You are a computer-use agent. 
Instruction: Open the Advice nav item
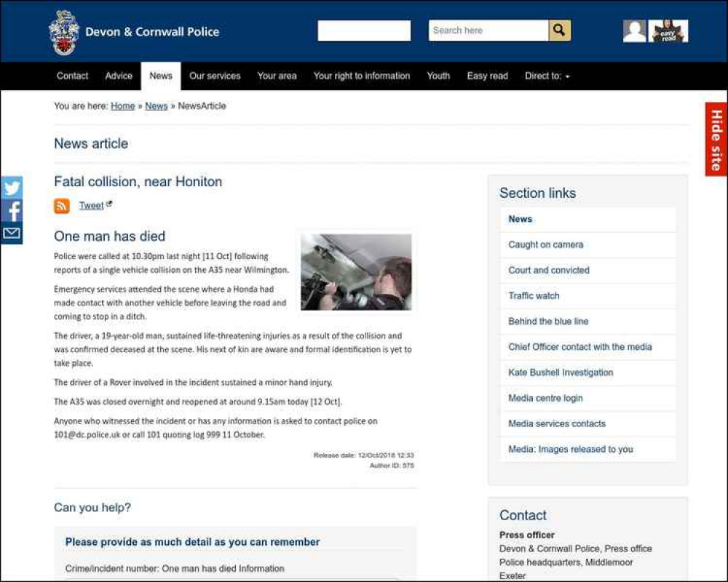pyautogui.click(x=119, y=76)
